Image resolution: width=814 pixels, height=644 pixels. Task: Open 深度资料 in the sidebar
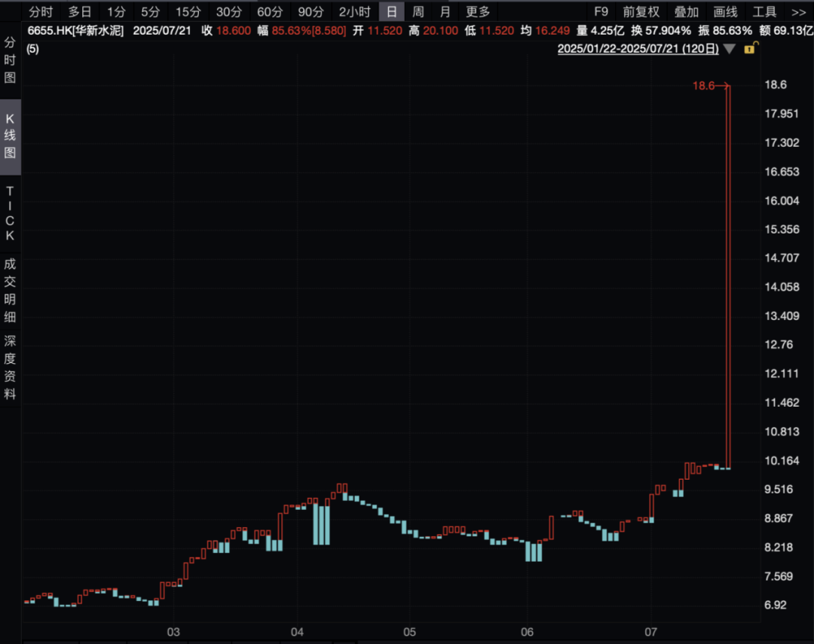coord(10,367)
